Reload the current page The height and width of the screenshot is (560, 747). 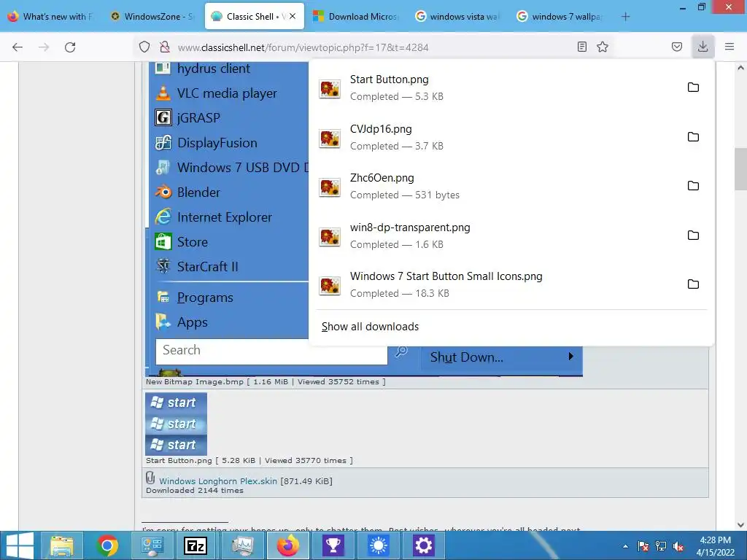[70, 47]
